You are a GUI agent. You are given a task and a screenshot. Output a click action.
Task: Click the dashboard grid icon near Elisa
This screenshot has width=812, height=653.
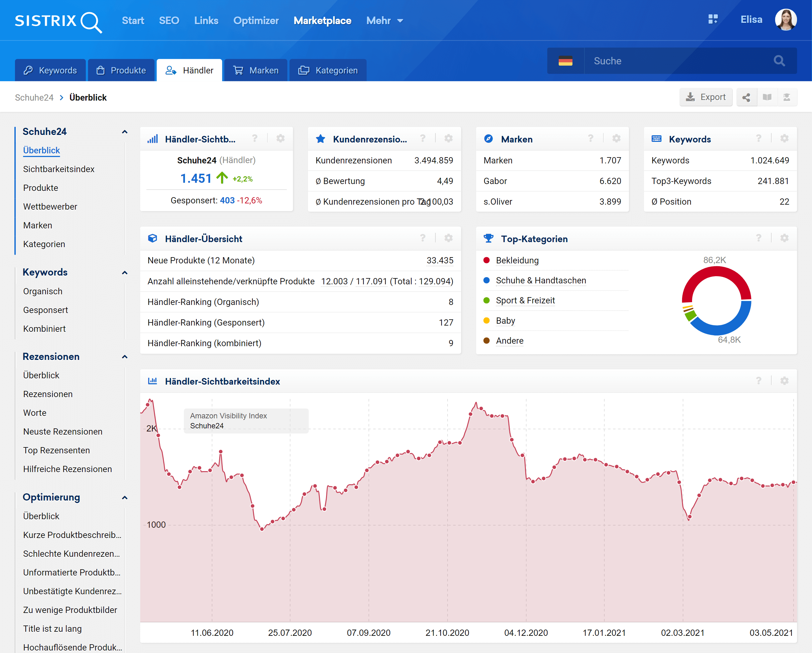pos(713,20)
